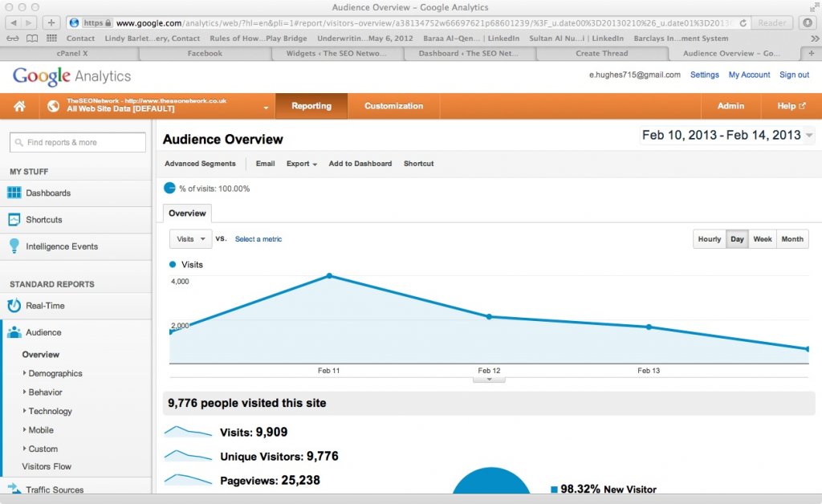Click the Intelligence Events lightbulb icon
This screenshot has height=504, width=822.
[x=14, y=246]
